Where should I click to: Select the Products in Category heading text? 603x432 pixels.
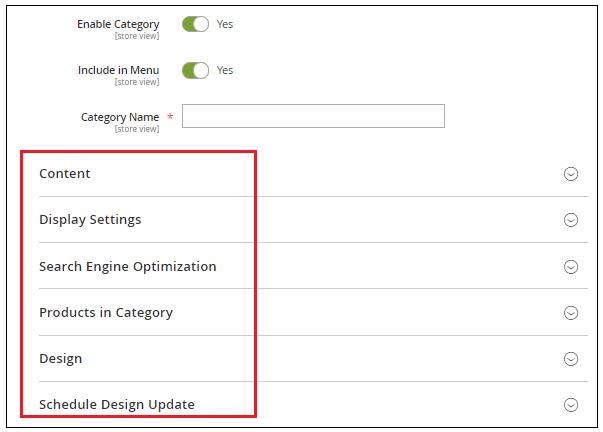(x=106, y=313)
